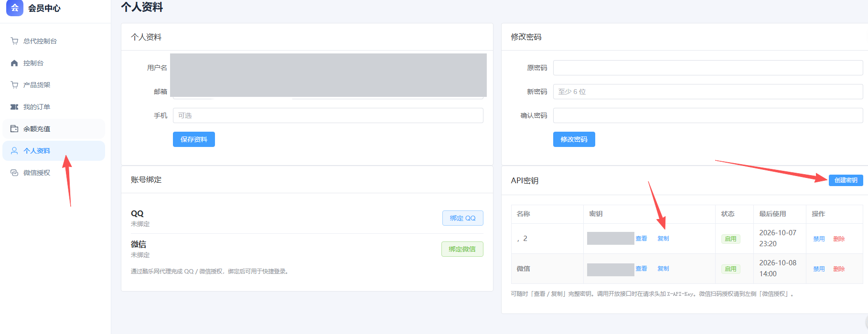The width and height of the screenshot is (868, 334).
Task: Click the 保存资料 button
Action: point(194,139)
